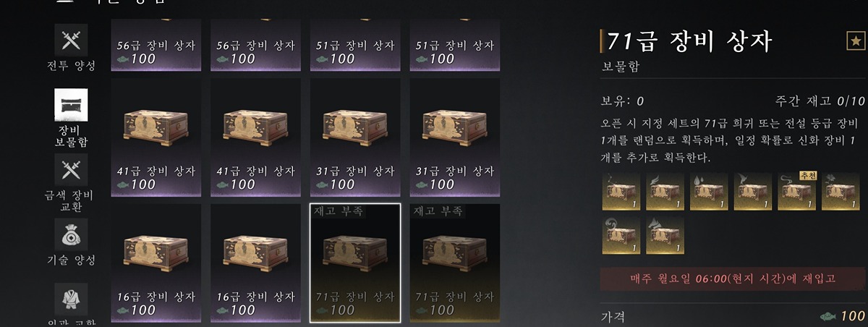Select the 장비 보물함 chest category

tap(71, 119)
